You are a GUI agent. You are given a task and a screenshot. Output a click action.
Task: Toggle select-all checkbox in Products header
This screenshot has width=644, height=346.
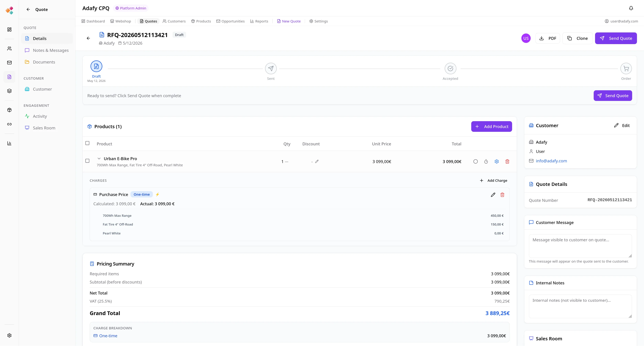tap(87, 143)
